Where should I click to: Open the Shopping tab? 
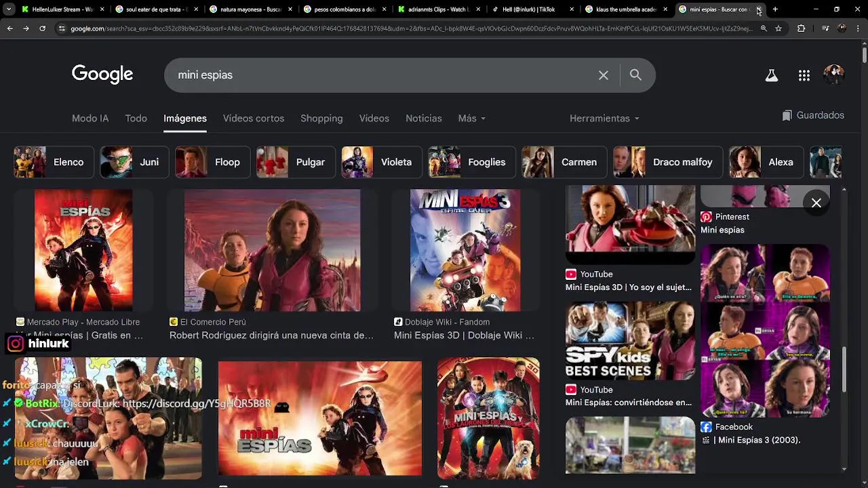click(321, 118)
